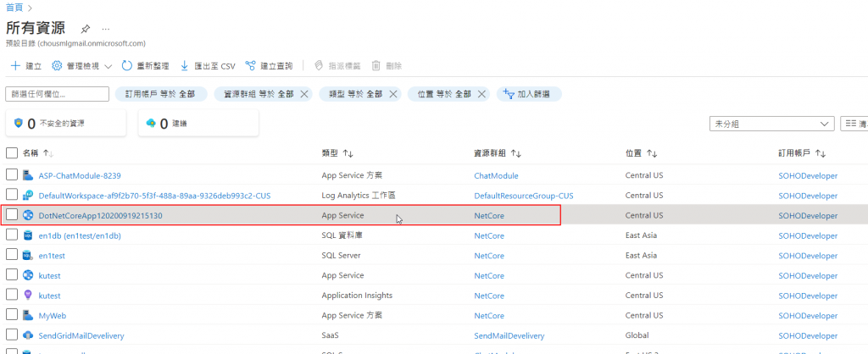Open DotNetCoreApp120200919215130 resource link
This screenshot has width=868, height=354.
click(x=100, y=216)
